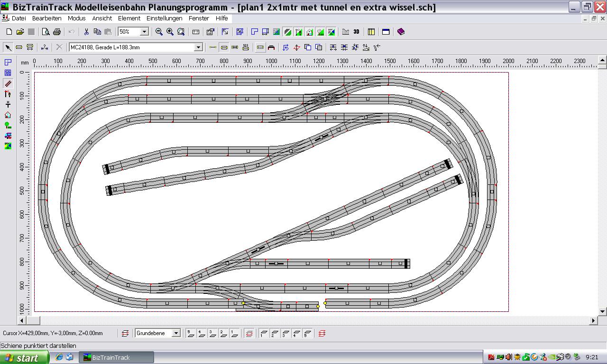Click the system clock showing 9:21
This screenshot has width=607, height=364.
[592, 357]
